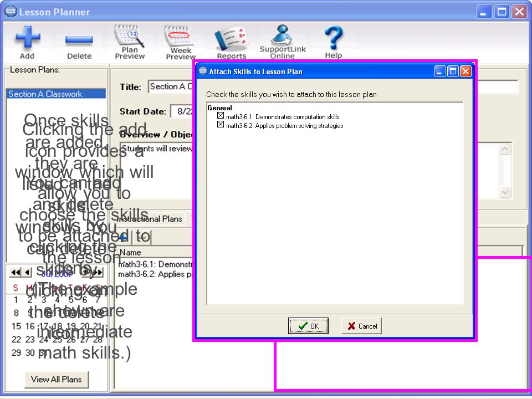Select day 29 on the calendar
Viewport: 532px width, 399px height.
coord(16,352)
